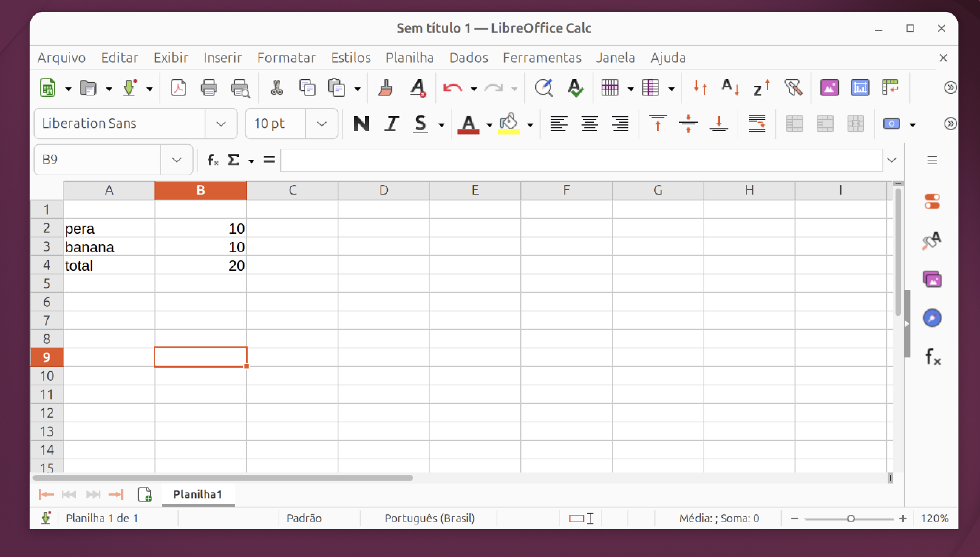Insert Pivot Table icon

pos(891,88)
